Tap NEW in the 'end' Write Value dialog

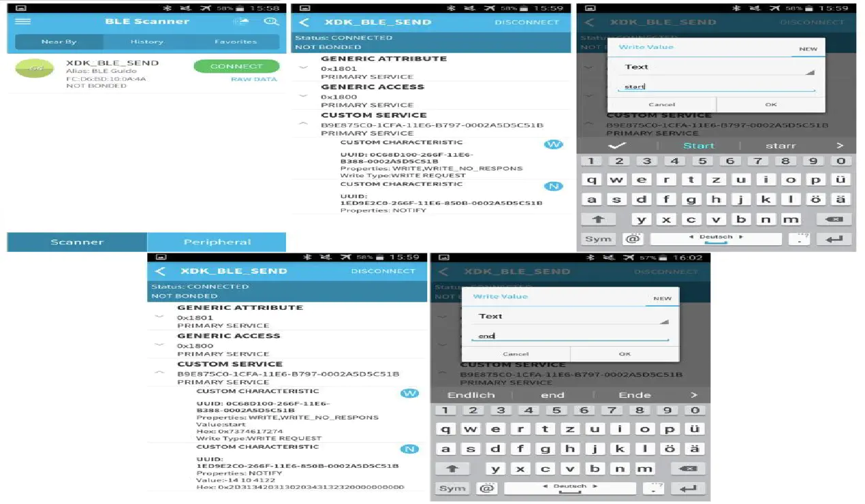pyautogui.click(x=662, y=298)
